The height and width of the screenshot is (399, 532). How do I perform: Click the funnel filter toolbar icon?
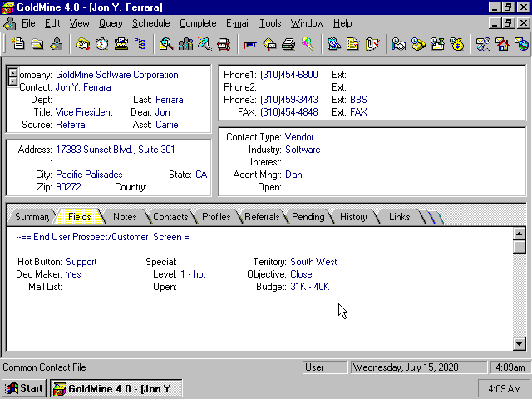[x=205, y=44]
